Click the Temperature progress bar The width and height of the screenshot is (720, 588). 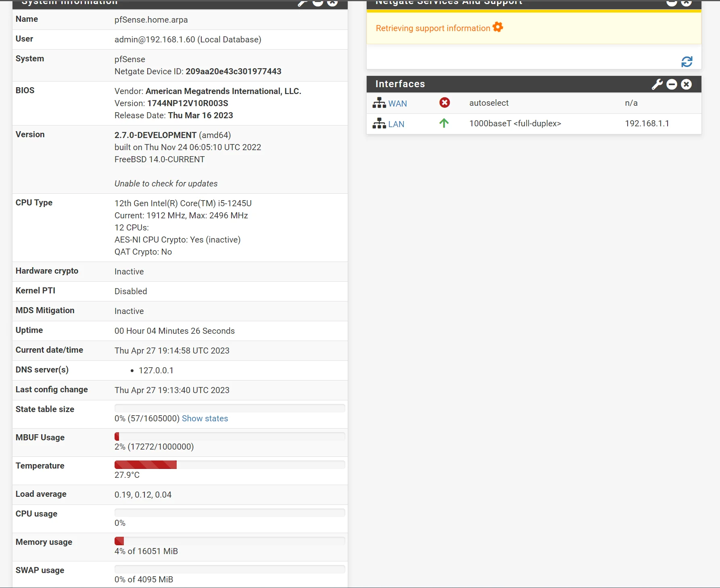pos(230,465)
